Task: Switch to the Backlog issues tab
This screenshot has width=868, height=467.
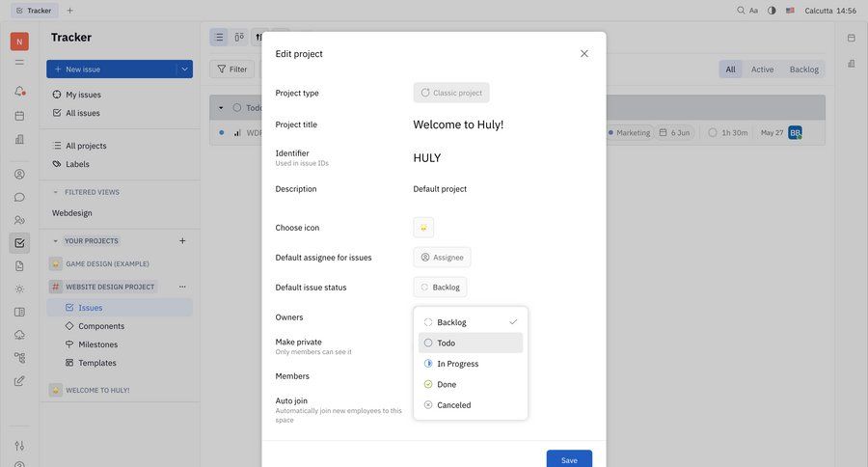Action: [803, 69]
